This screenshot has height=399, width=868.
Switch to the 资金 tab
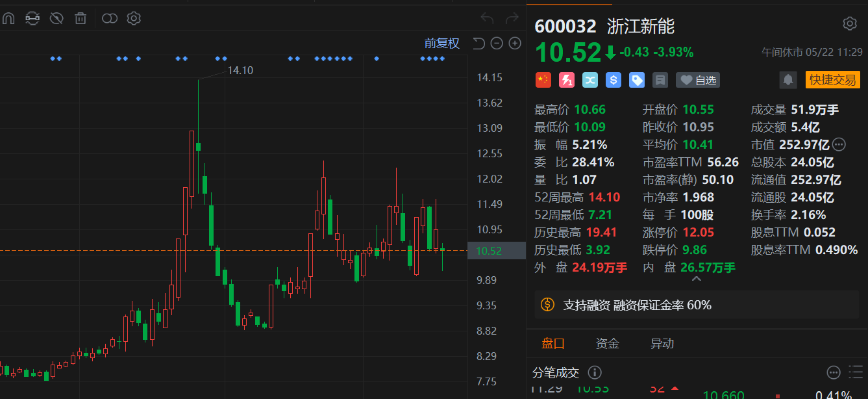(608, 344)
